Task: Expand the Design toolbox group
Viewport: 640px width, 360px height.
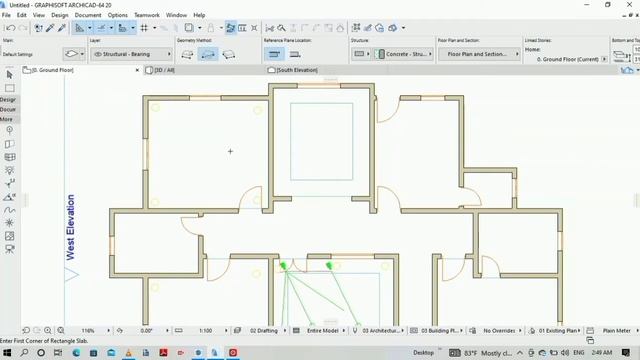Action: pos(8,99)
